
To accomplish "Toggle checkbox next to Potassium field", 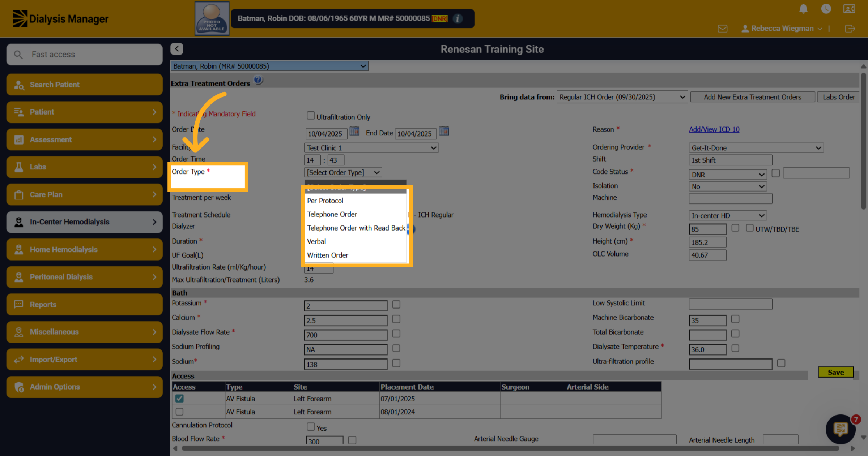I will (396, 305).
